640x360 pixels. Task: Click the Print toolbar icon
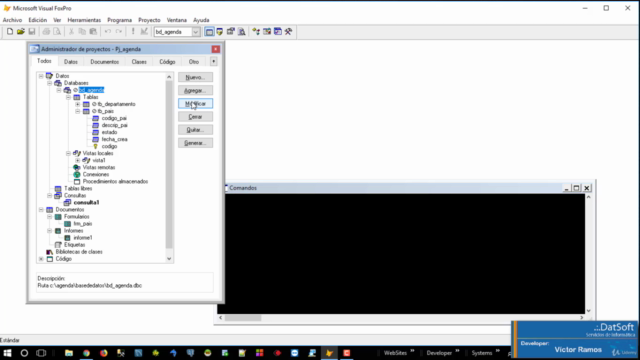point(46,31)
